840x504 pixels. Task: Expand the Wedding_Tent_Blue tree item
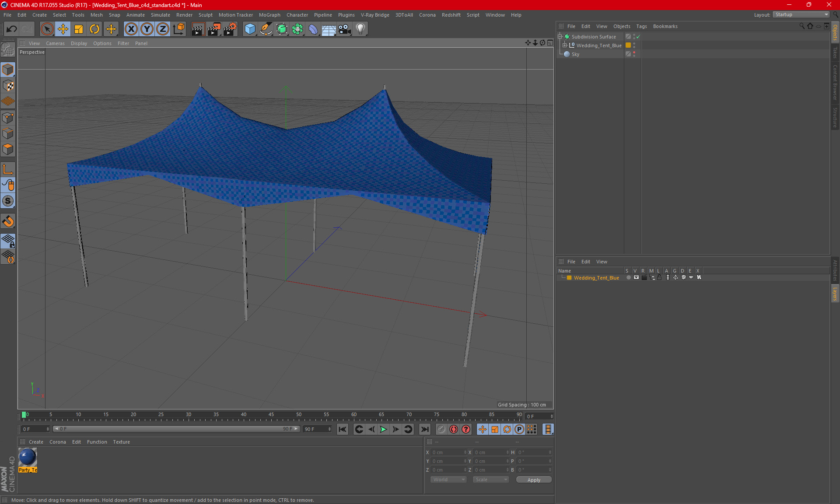click(x=565, y=45)
